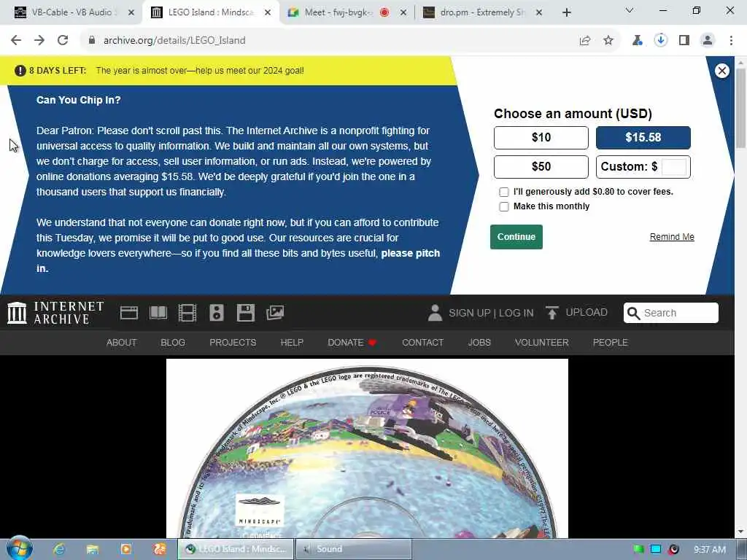Click the Custom amount input field
The height and width of the screenshot is (560, 747).
point(674,167)
